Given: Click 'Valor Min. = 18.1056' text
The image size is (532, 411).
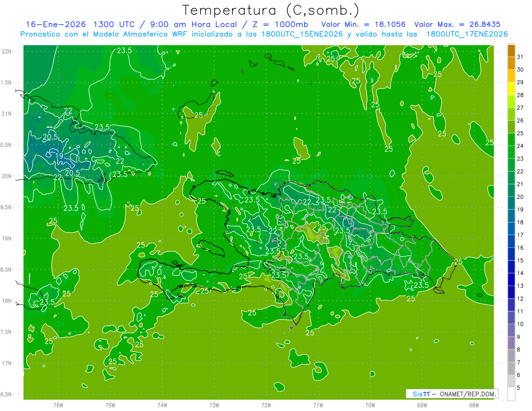Looking at the screenshot, I should point(363,24).
